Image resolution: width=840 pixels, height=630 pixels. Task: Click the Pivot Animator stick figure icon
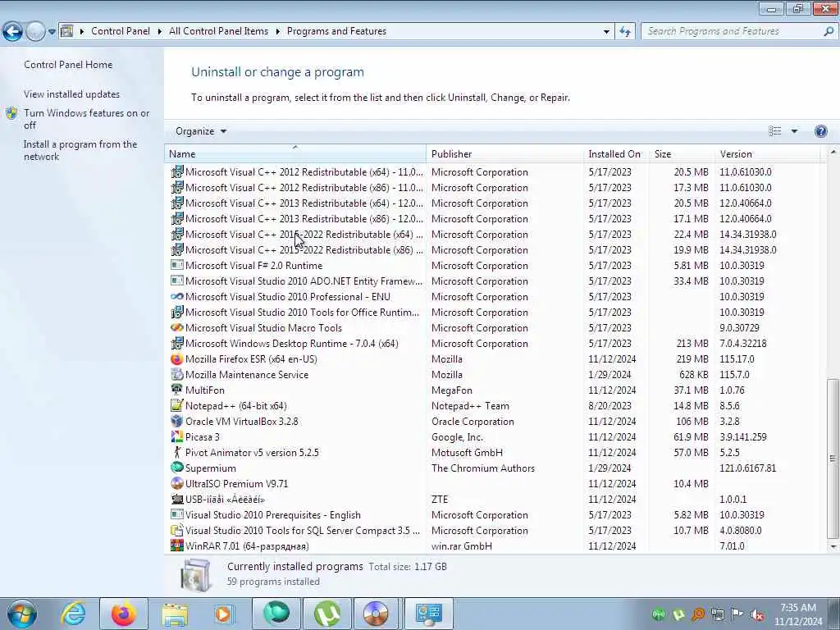pos(177,452)
